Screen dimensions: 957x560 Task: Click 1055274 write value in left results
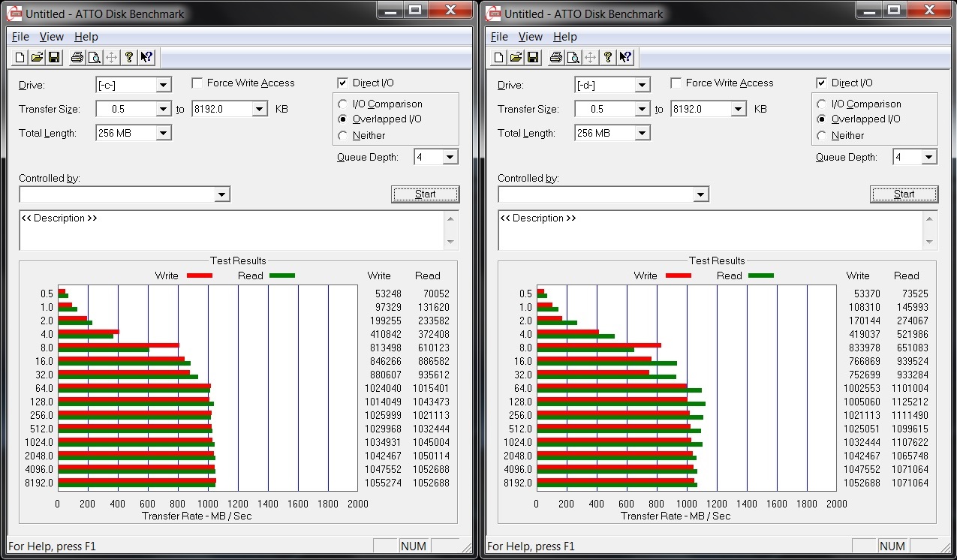coord(386,483)
